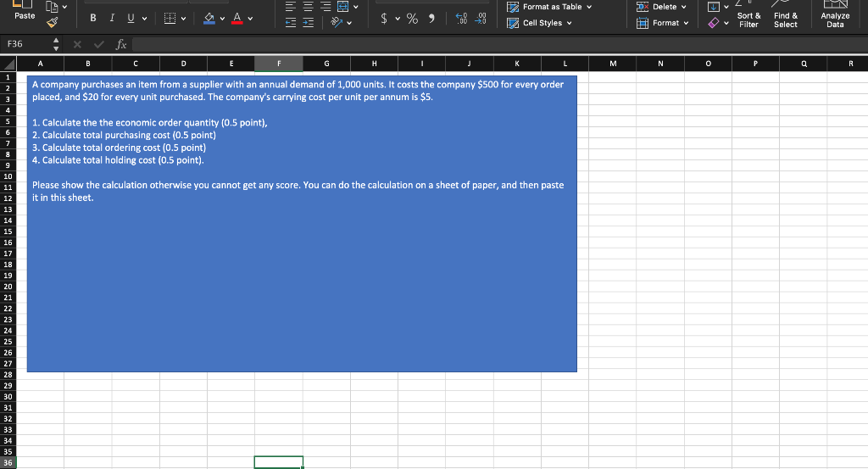Click the right-arrow decimal places icon
This screenshot has height=469, width=868.
(x=481, y=19)
